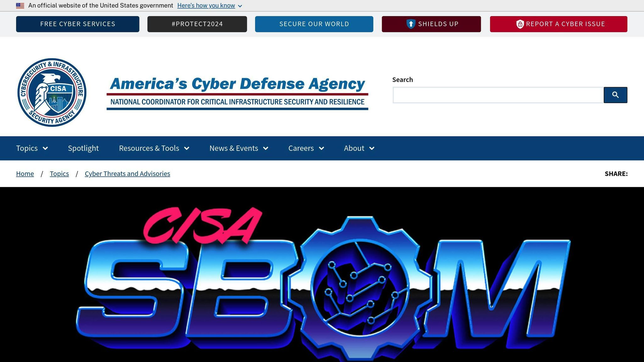
Task: Expand the News & Events menu
Action: pyautogui.click(x=239, y=148)
